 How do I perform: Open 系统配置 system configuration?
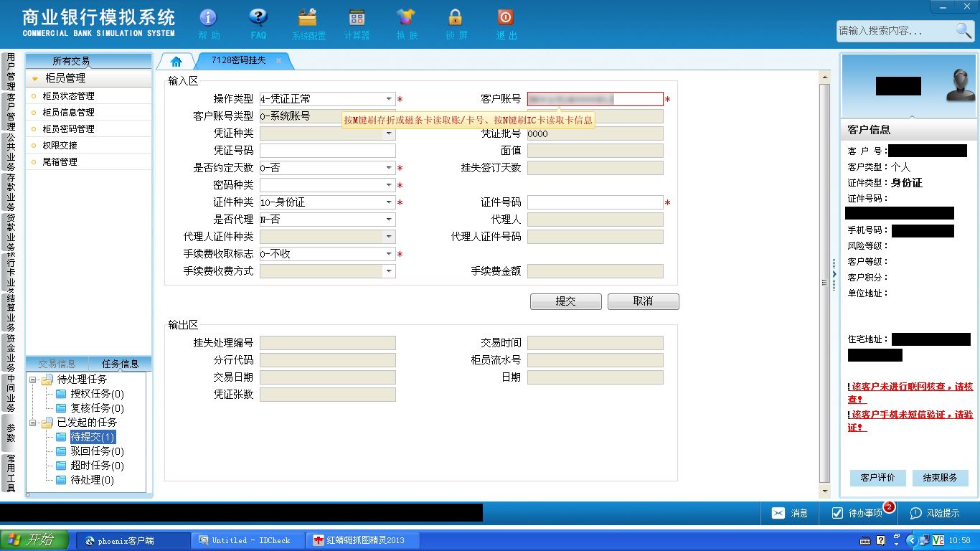tap(308, 17)
